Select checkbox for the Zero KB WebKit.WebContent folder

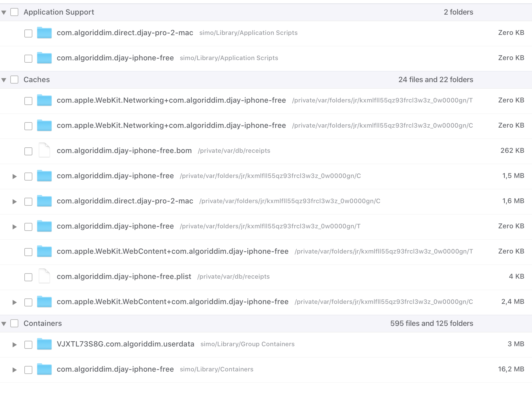click(x=28, y=252)
